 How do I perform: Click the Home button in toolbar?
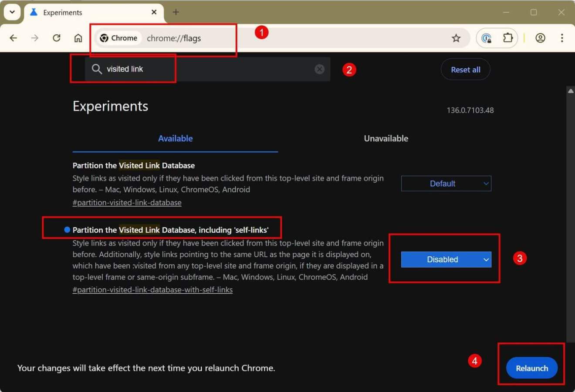click(x=78, y=38)
